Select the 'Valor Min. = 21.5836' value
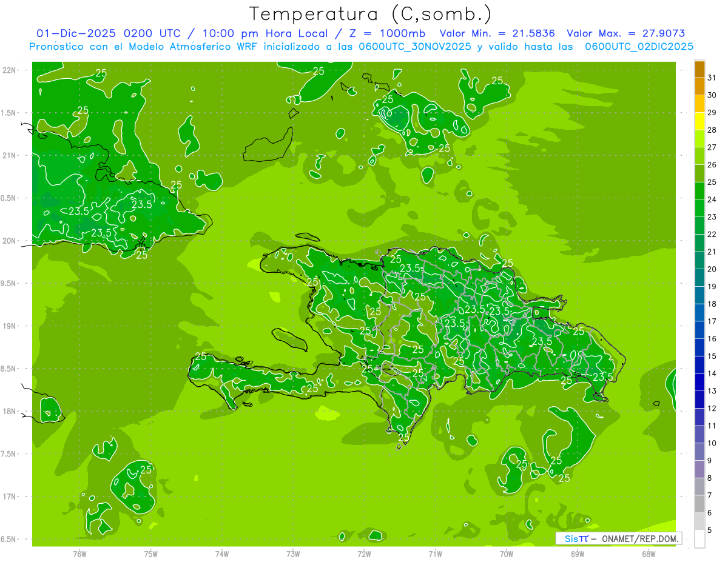The width and height of the screenshot is (728, 562). pos(497,33)
